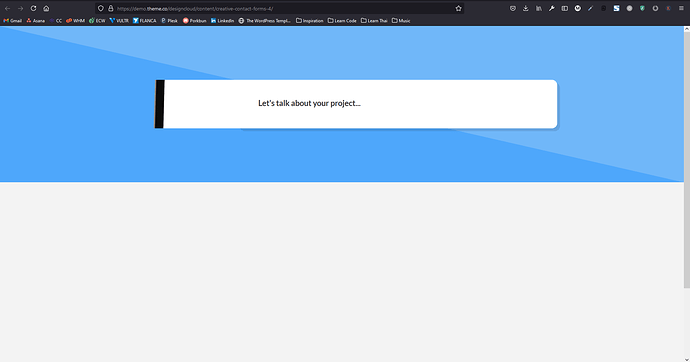
Task: Open the Gmail bookmark
Action: click(12, 21)
